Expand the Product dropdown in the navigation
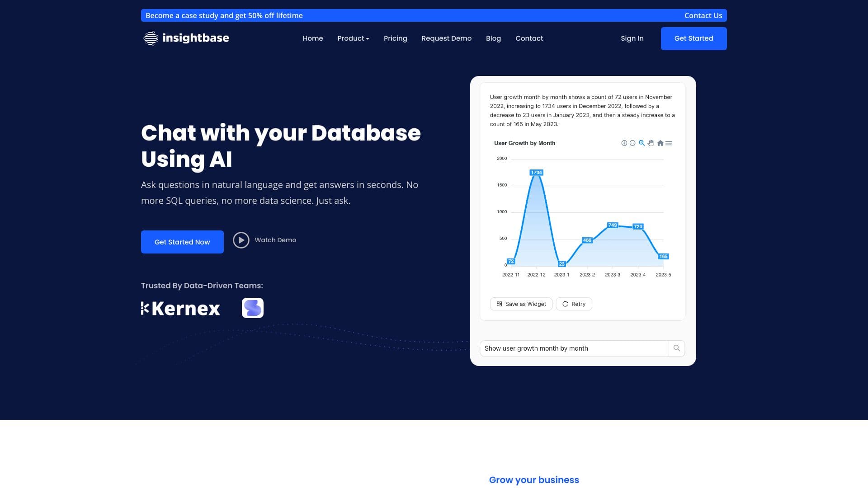 pyautogui.click(x=353, y=38)
